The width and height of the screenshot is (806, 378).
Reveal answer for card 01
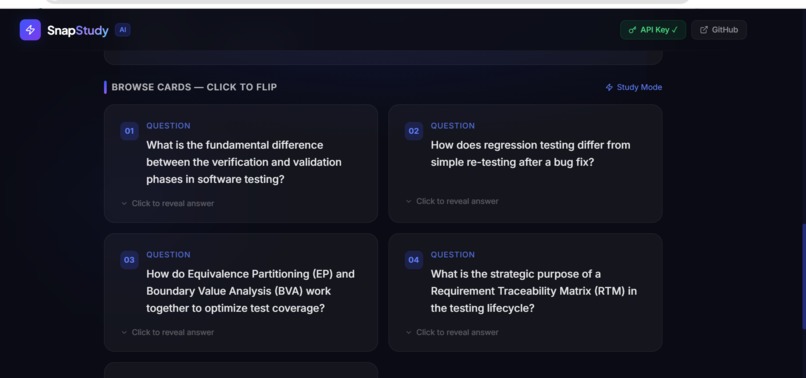point(168,203)
